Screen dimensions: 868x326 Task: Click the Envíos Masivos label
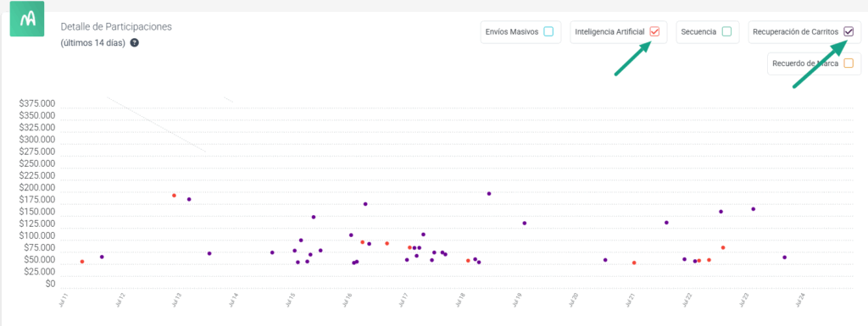(511, 32)
